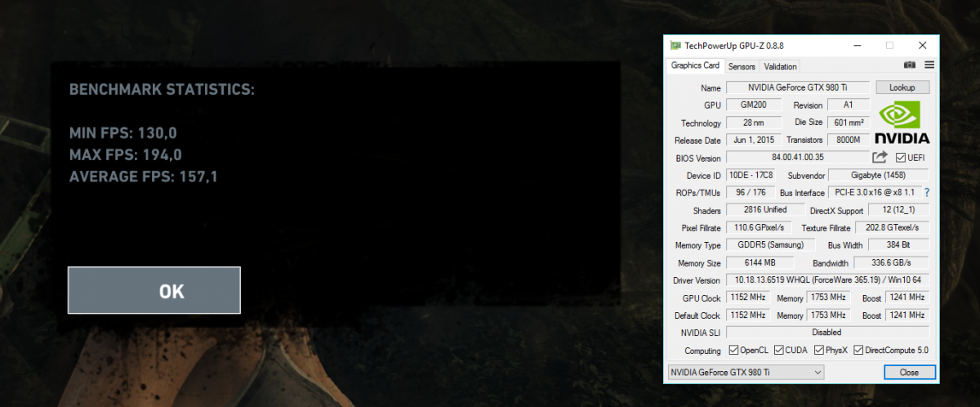The width and height of the screenshot is (980, 407).
Task: Open the NVIDIA GeForce GTX 980 Ti dropdown
Action: click(x=746, y=372)
